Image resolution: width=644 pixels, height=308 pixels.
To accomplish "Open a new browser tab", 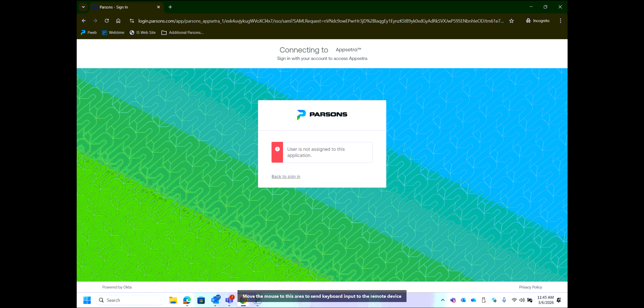I will (x=170, y=7).
